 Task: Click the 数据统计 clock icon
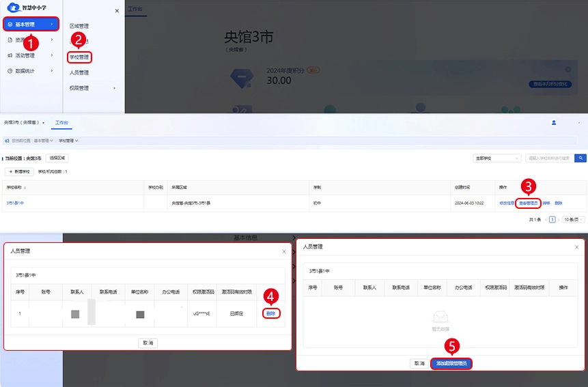10,71
